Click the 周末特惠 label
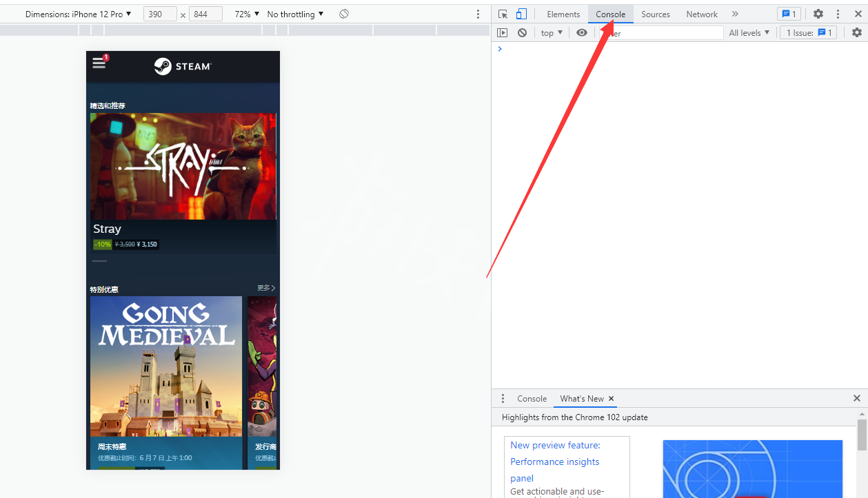The height and width of the screenshot is (498, 868). pos(112,446)
